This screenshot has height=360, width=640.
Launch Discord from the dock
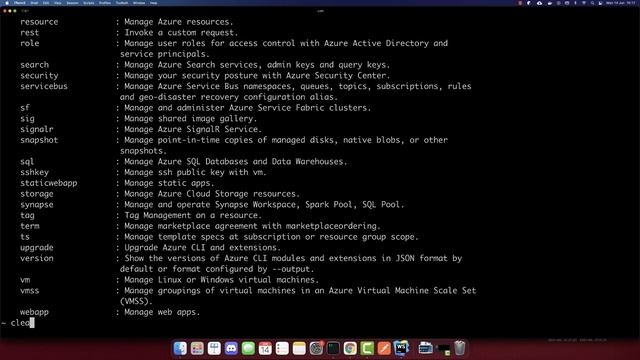(231, 348)
